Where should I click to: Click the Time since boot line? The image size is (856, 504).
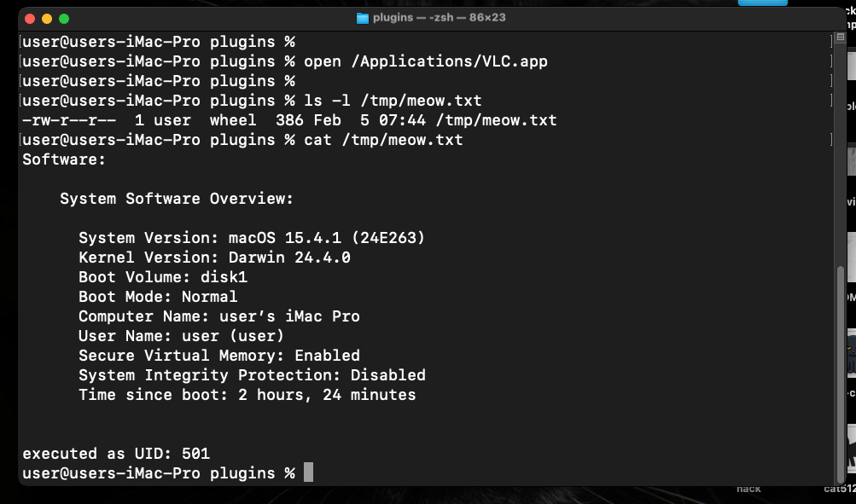click(246, 394)
